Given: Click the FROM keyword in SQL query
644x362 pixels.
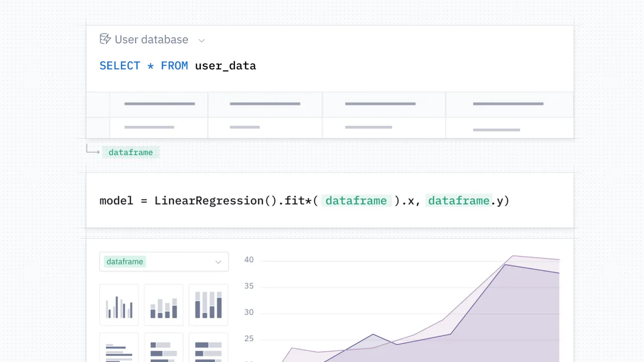Looking at the screenshot, I should coord(174,66).
